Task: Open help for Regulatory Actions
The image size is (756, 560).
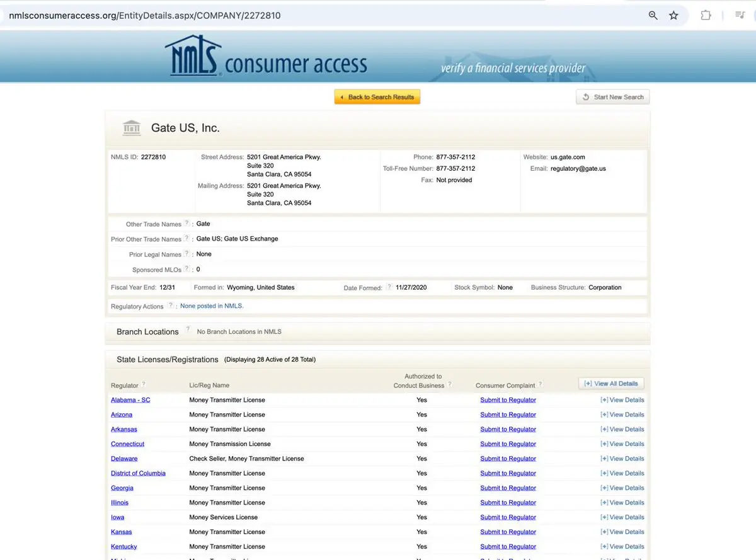Action: click(170, 306)
